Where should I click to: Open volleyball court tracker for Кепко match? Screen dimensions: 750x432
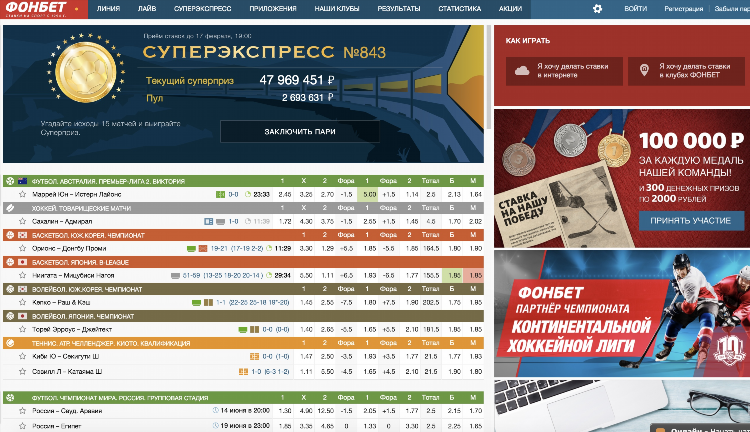pyautogui.click(x=208, y=302)
